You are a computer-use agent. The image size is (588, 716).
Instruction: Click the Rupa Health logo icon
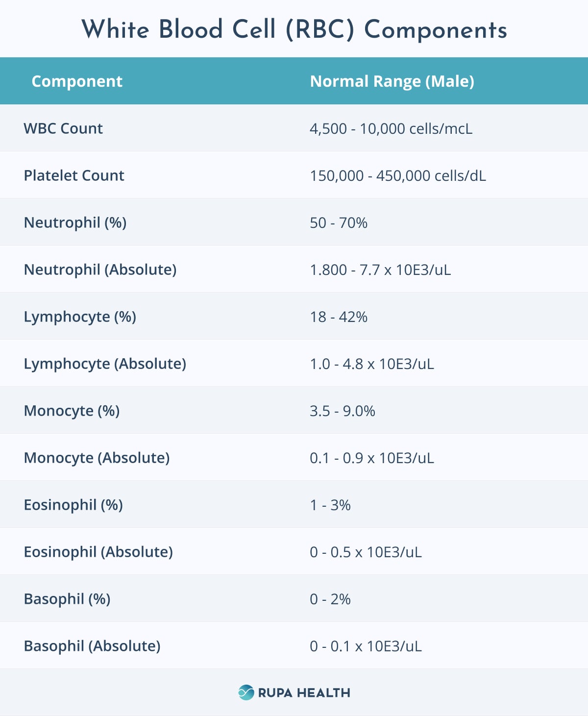click(x=246, y=692)
